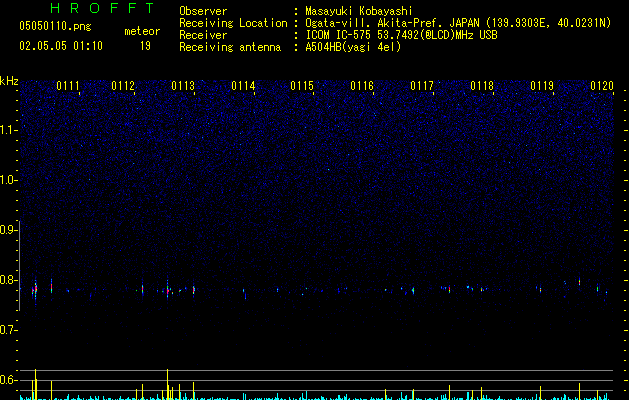Click the 0112 time marker

123,86
